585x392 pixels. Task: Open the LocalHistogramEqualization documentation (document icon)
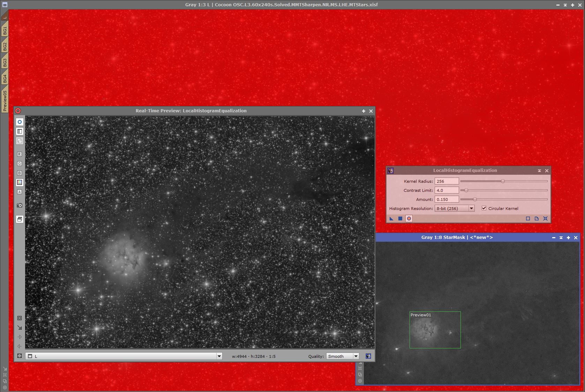tap(537, 219)
